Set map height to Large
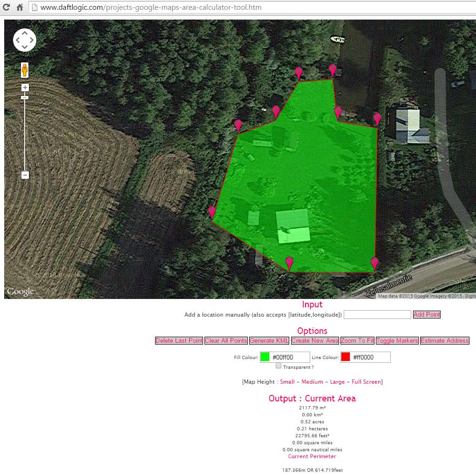Image resolution: width=476 pixels, height=475 pixels. (x=337, y=382)
